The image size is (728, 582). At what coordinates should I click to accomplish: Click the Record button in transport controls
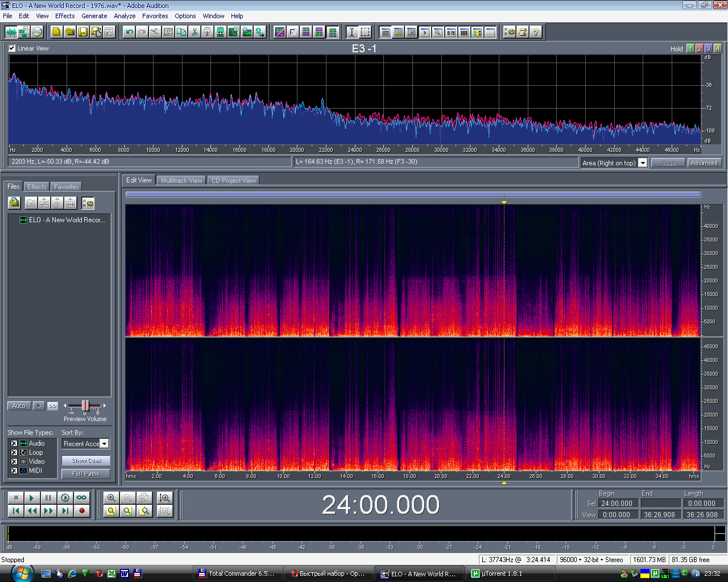coord(82,510)
